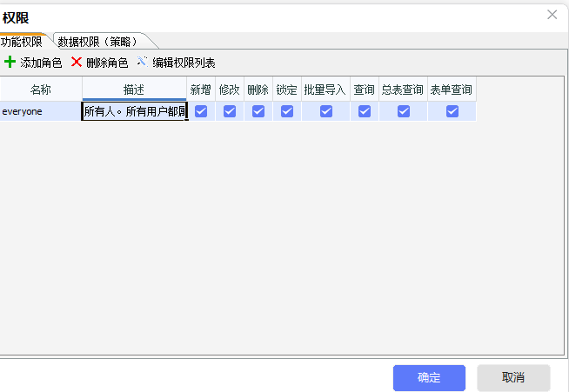The image size is (569, 392).
Task: Cancel with the 取消 button
Action: coord(513,377)
